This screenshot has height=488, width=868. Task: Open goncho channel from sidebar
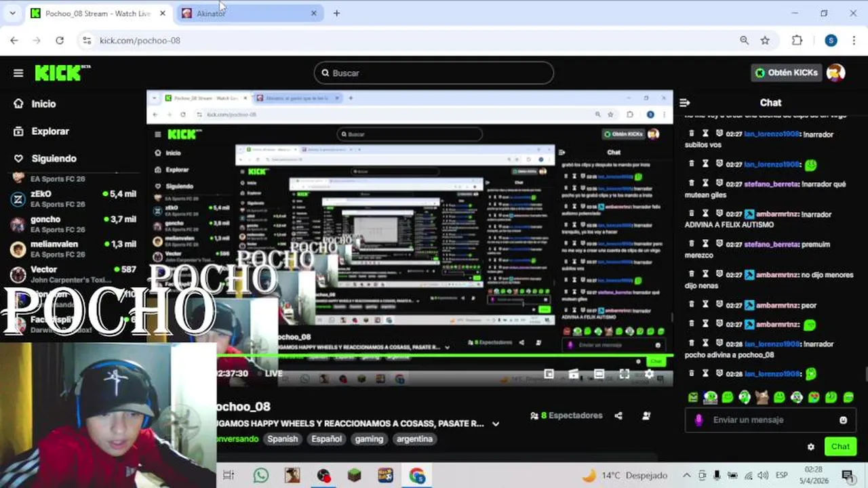(x=73, y=224)
